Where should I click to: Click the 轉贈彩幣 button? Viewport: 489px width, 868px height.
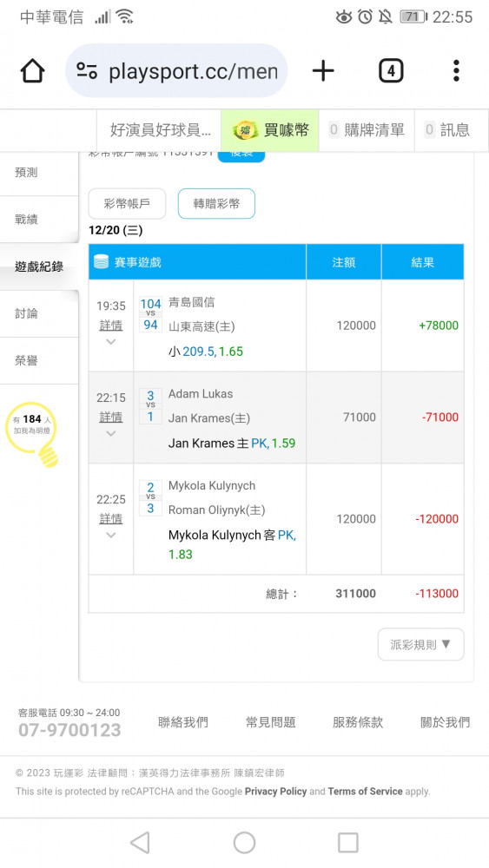point(216,204)
